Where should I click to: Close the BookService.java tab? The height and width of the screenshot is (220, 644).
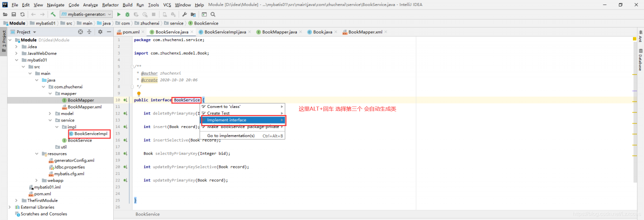click(193, 32)
